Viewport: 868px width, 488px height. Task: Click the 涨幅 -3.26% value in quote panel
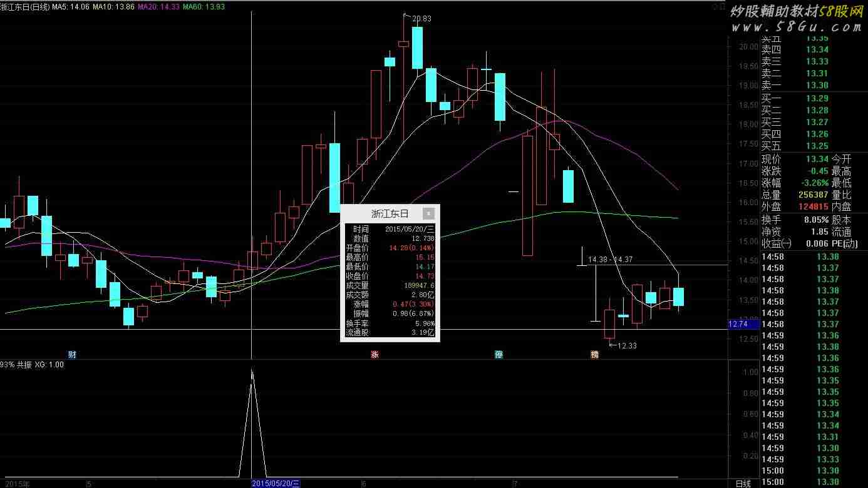[814, 183]
